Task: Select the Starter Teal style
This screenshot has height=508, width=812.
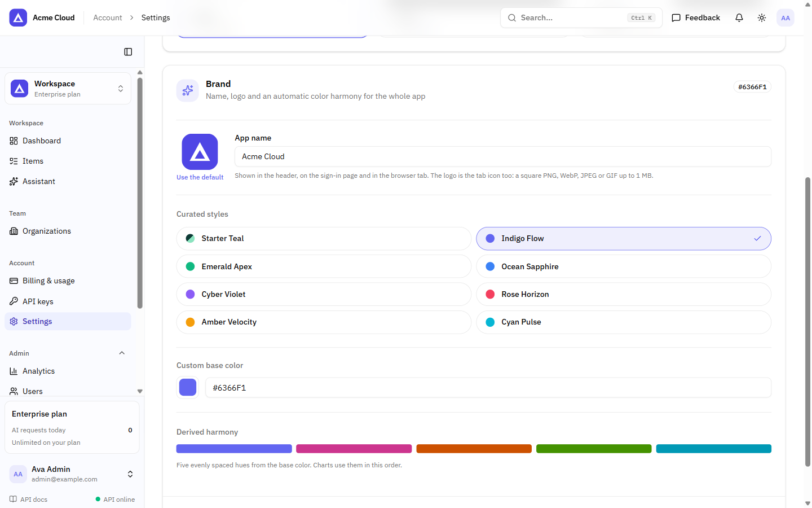Action: 324,239
